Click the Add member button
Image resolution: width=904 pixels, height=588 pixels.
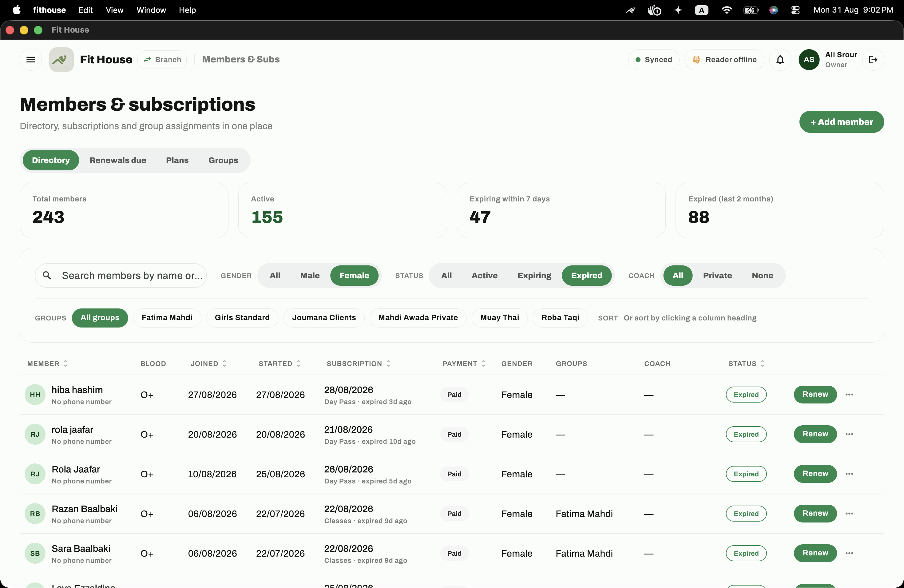841,122
